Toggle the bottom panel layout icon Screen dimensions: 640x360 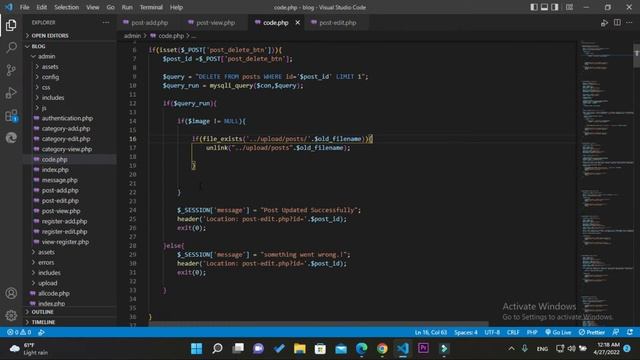(x=544, y=7)
